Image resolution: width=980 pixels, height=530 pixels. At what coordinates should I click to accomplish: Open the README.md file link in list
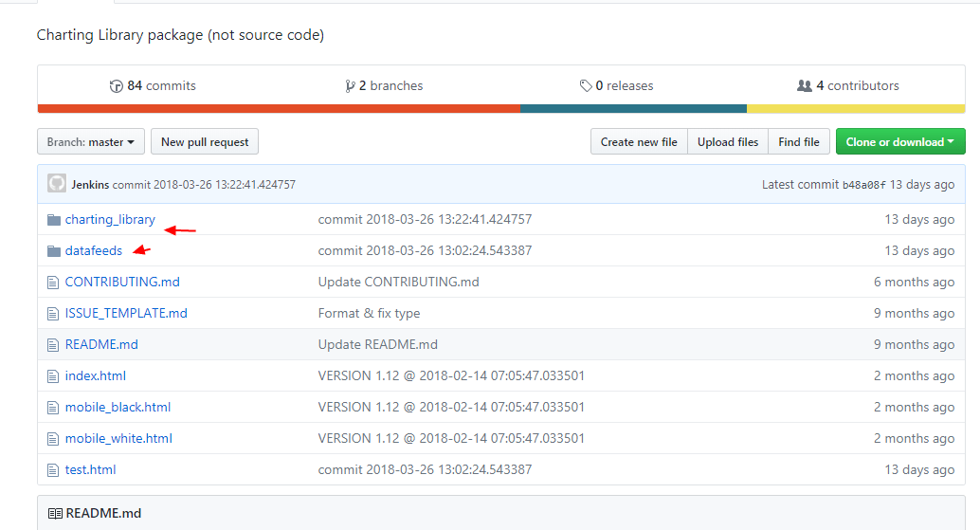[101, 344]
